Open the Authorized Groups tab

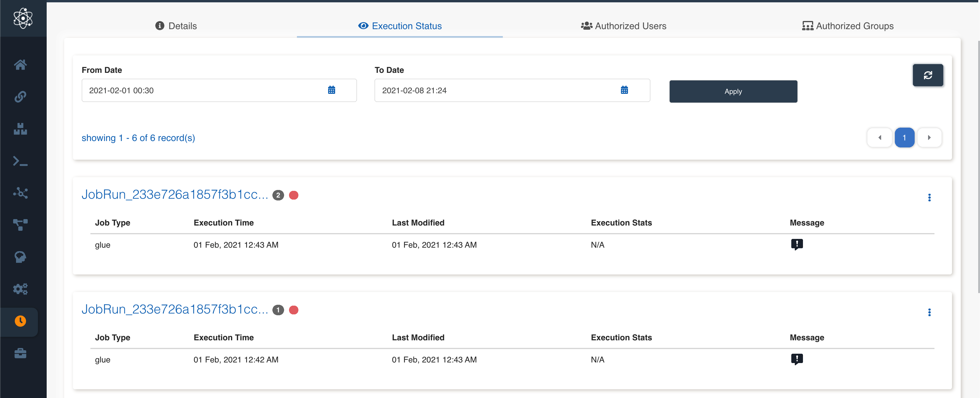[x=848, y=26]
